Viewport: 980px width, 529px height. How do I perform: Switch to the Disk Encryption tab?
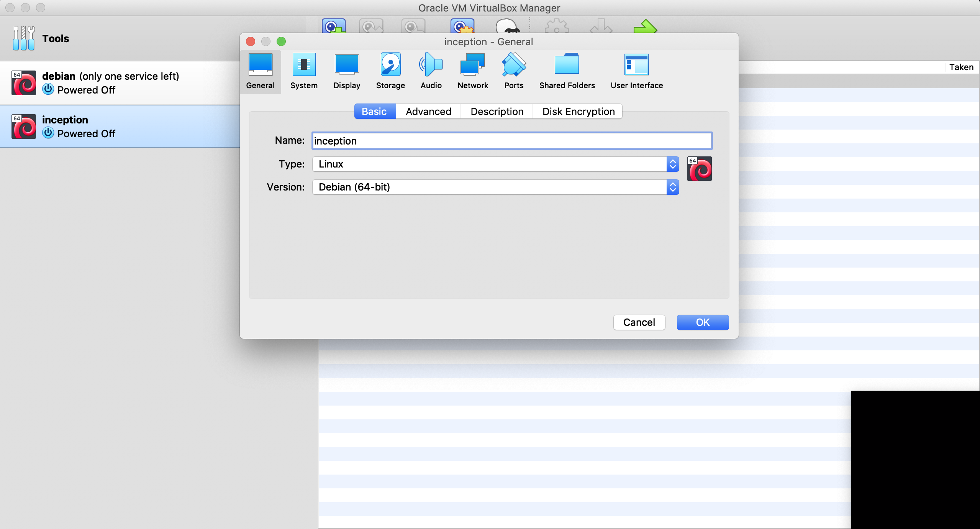[x=578, y=112]
